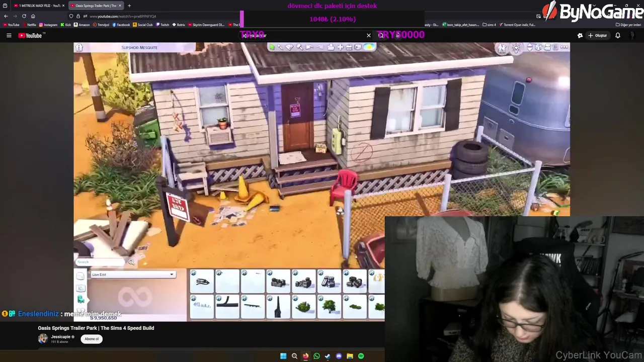This screenshot has height=362, width=644.
Task: Toggle the Sims lighting bulb icon
Action: (x=516, y=48)
